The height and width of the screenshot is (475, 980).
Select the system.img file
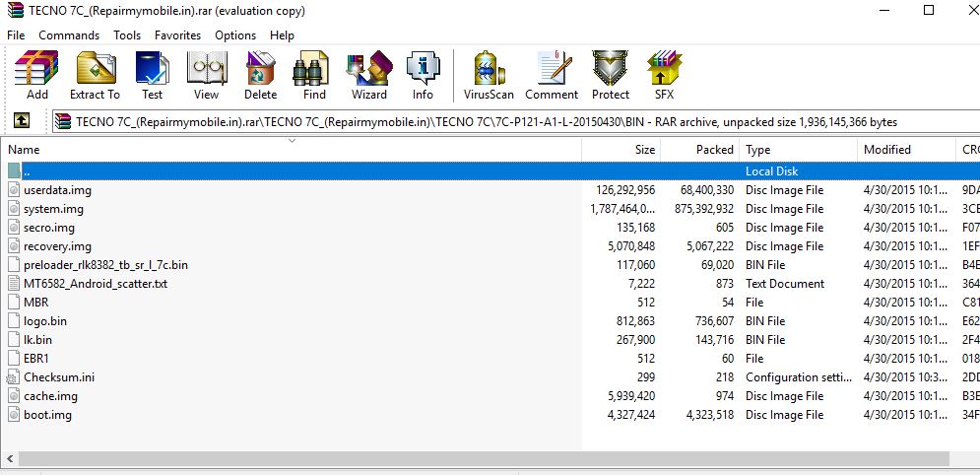click(54, 209)
